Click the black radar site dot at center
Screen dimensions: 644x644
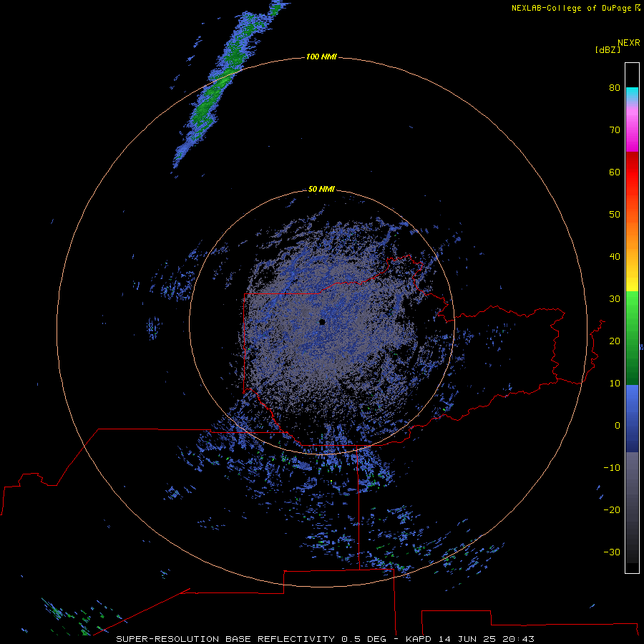[x=322, y=322]
